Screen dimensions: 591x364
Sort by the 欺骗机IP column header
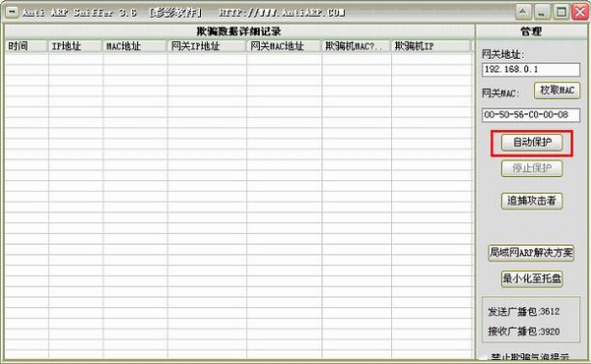(431, 46)
